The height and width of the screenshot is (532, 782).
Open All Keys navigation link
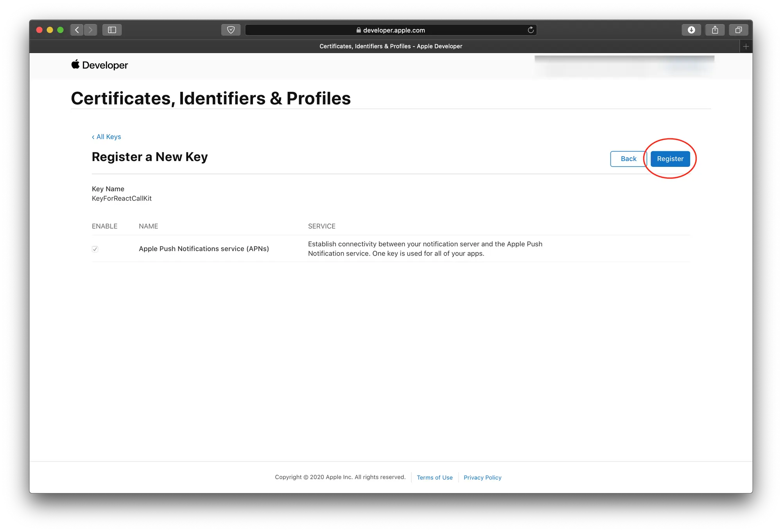(x=106, y=136)
